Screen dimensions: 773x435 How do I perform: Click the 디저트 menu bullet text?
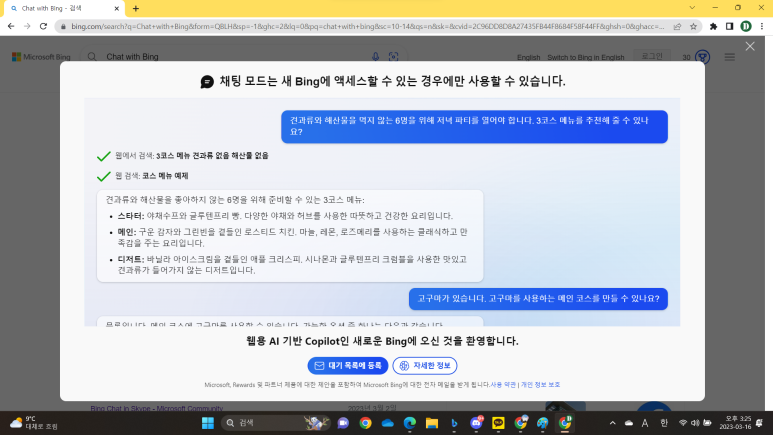point(292,264)
